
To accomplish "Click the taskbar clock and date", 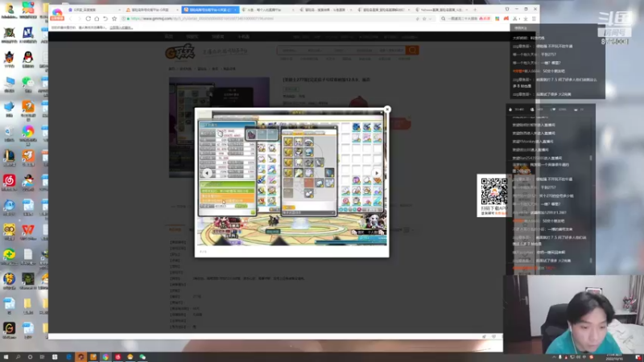I will [615, 357].
